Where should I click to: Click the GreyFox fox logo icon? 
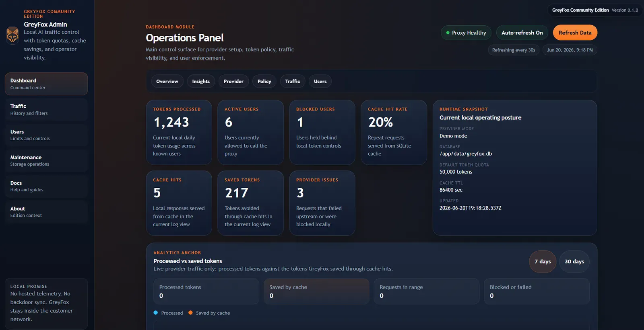12,35
